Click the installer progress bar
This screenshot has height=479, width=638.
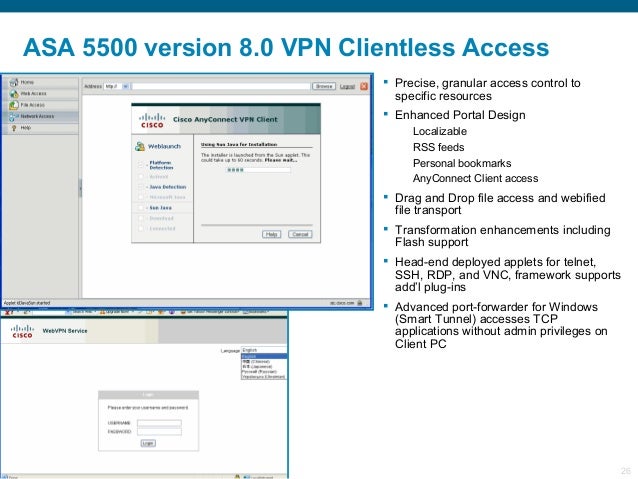tap(258, 170)
